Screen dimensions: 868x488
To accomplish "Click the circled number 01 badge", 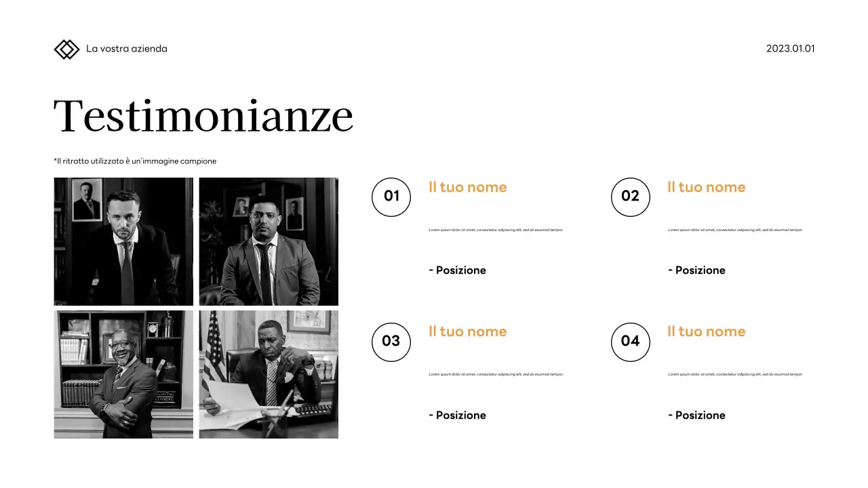I will click(x=391, y=197).
